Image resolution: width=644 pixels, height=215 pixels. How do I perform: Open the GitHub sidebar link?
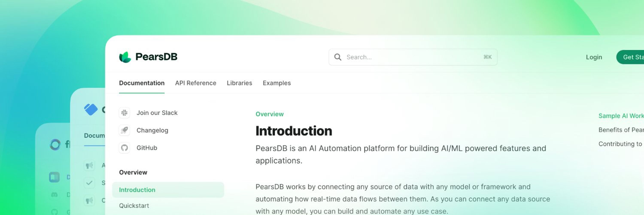click(147, 148)
